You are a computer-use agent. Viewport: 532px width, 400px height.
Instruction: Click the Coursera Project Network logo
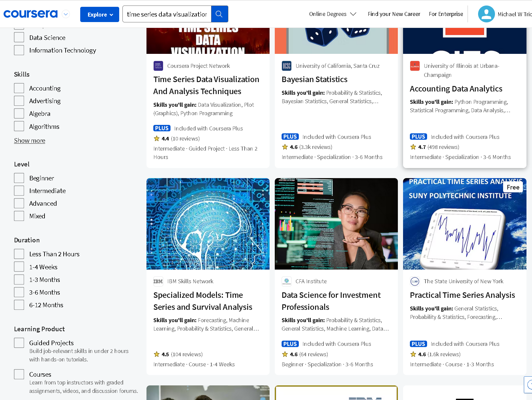tap(158, 66)
